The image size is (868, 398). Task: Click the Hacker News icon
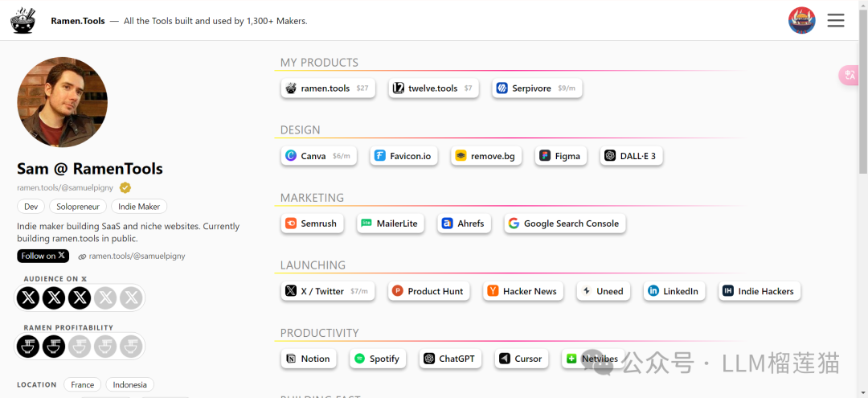(493, 291)
